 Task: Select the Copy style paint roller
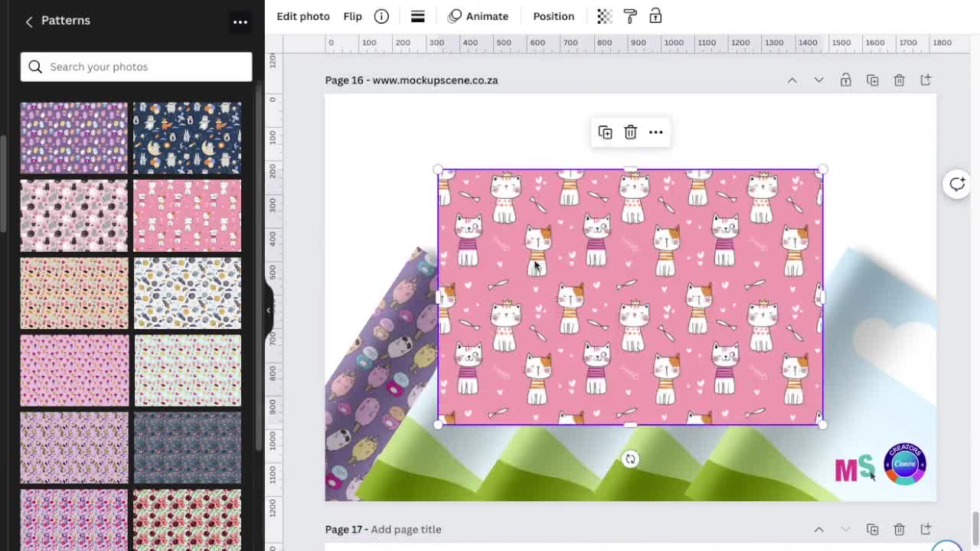[630, 16]
